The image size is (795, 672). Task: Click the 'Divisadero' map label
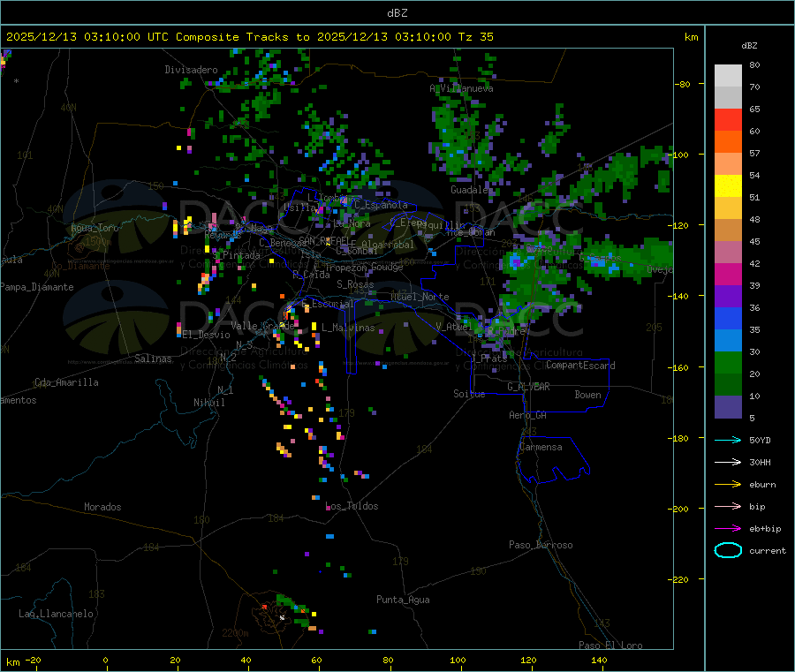click(191, 70)
